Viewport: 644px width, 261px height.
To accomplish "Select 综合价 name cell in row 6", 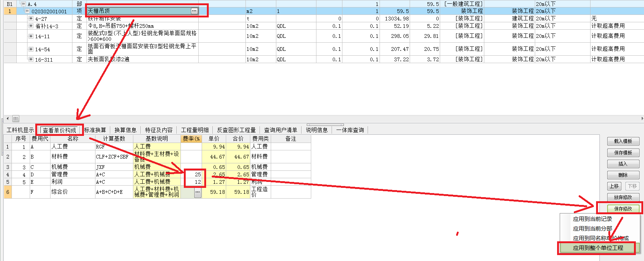I will point(73,192).
